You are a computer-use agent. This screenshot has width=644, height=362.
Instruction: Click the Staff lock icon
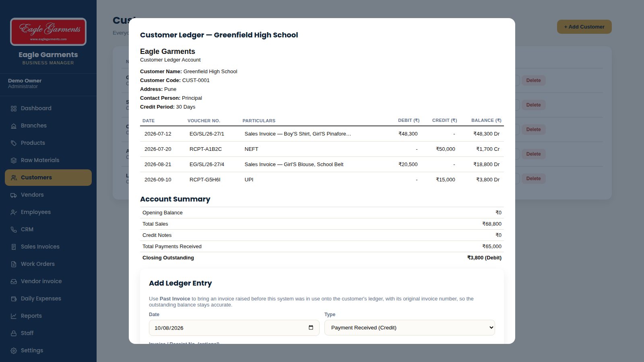pos(14,333)
